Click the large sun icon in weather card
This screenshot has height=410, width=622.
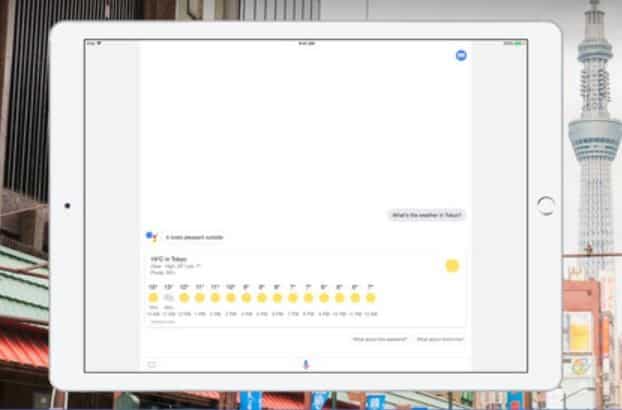click(x=452, y=266)
